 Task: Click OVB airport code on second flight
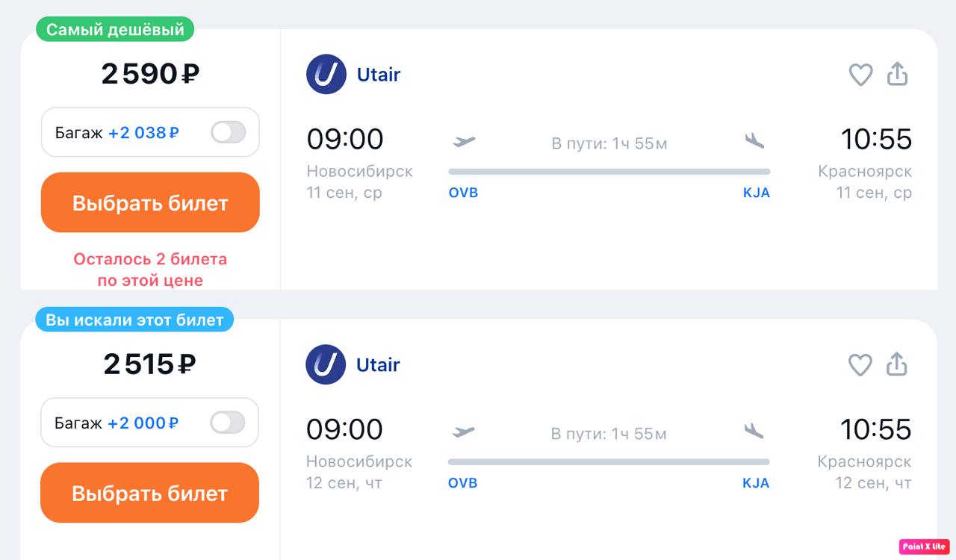[x=462, y=483]
